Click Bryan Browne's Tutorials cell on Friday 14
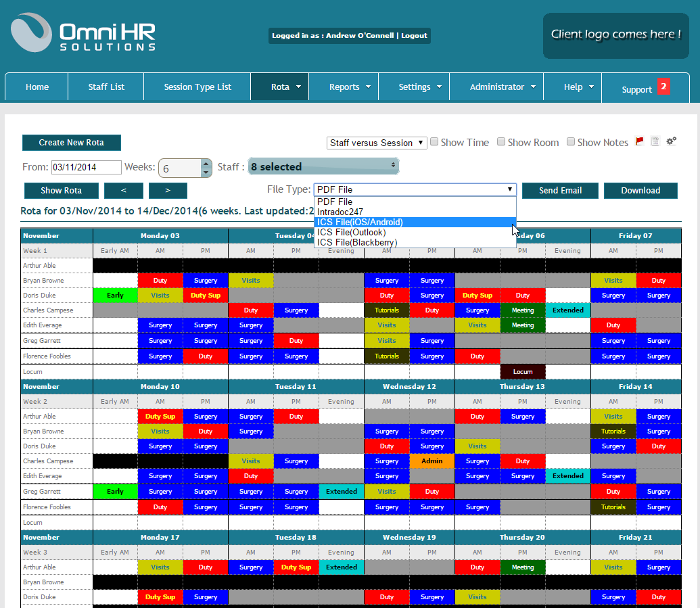 click(613, 431)
